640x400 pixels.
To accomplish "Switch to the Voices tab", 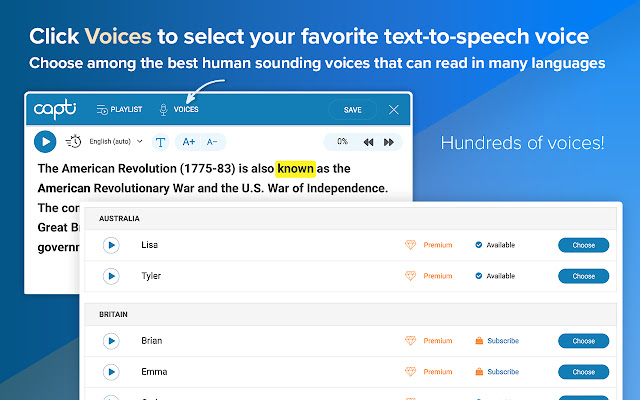I will [x=179, y=109].
